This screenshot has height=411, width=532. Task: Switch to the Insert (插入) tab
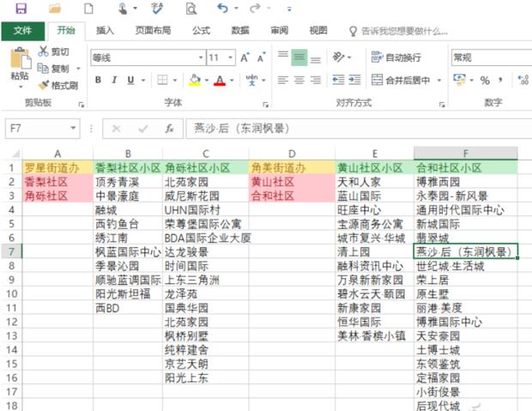coord(105,30)
